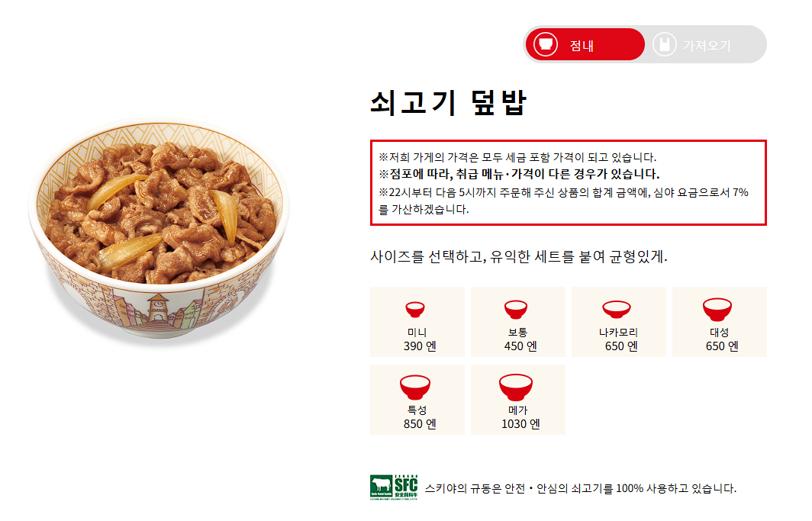This screenshot has width=812, height=521.
Task: Choose the 특성 850 엔 option
Action: [417, 400]
